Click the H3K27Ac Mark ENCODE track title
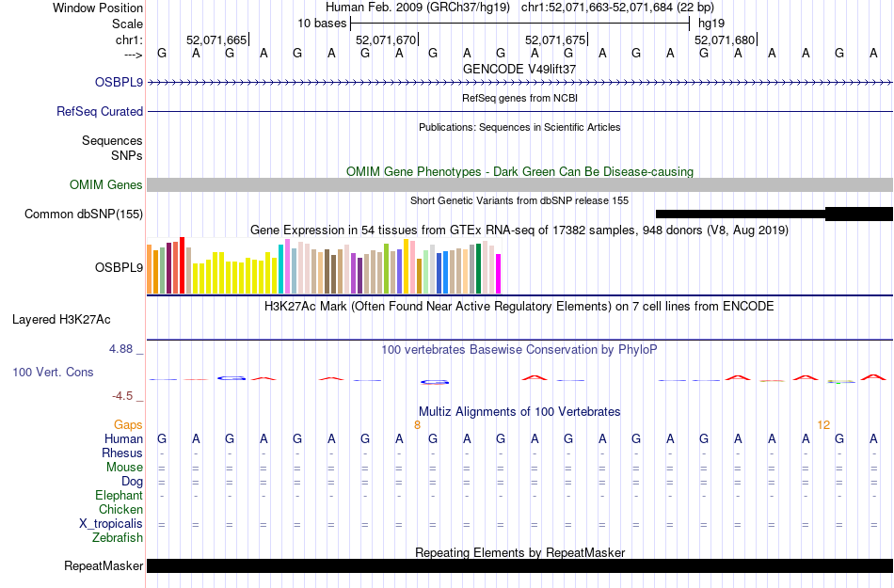Viewport: 894px width, 588px height. tap(519, 307)
